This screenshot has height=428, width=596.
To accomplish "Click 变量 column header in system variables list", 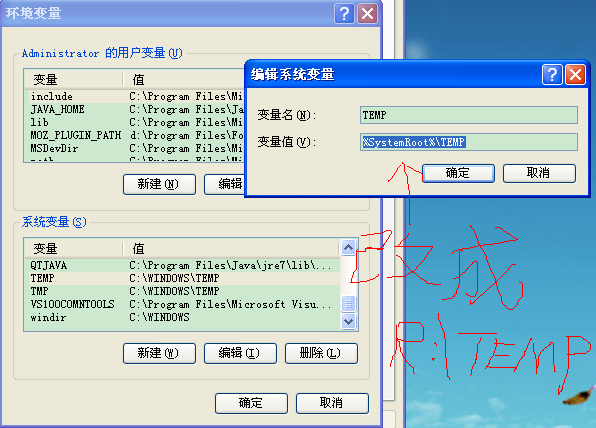I will (74, 249).
